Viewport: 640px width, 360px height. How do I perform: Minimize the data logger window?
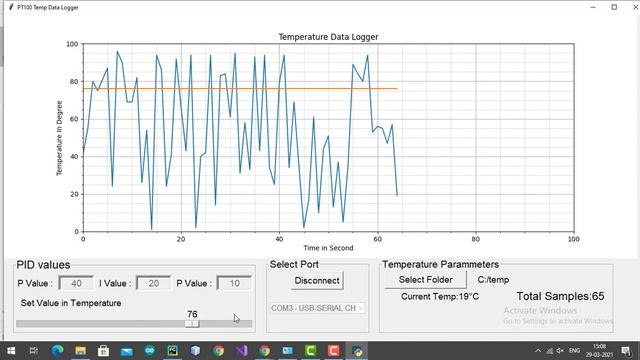[593, 7]
